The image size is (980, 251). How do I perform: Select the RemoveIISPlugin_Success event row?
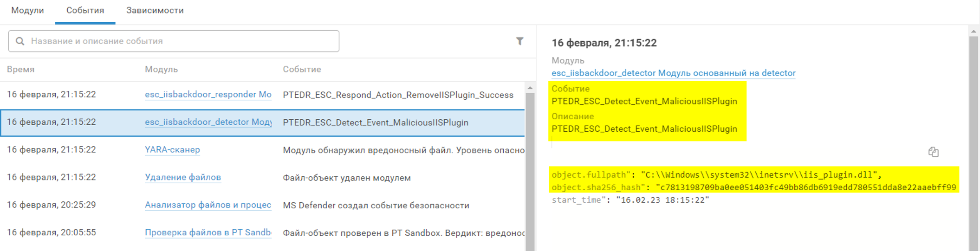coord(398,95)
